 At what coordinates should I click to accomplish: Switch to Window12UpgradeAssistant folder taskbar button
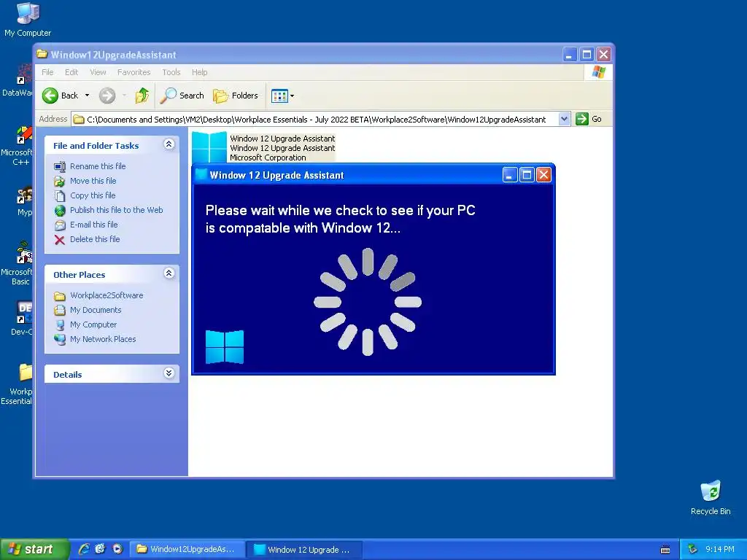tap(187, 549)
